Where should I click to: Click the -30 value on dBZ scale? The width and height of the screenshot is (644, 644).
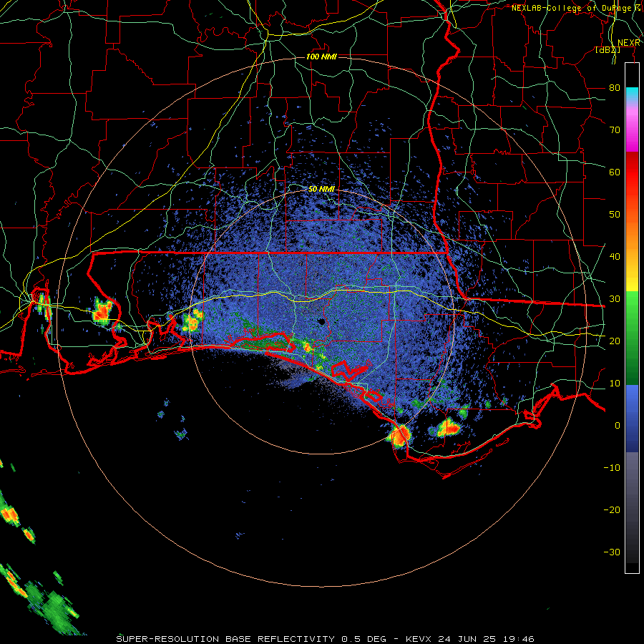coord(612,552)
